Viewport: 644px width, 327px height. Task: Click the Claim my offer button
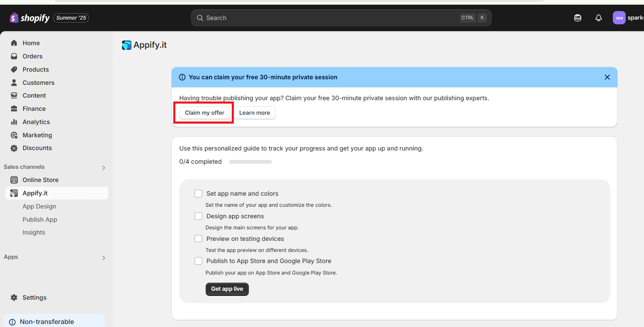(x=204, y=113)
